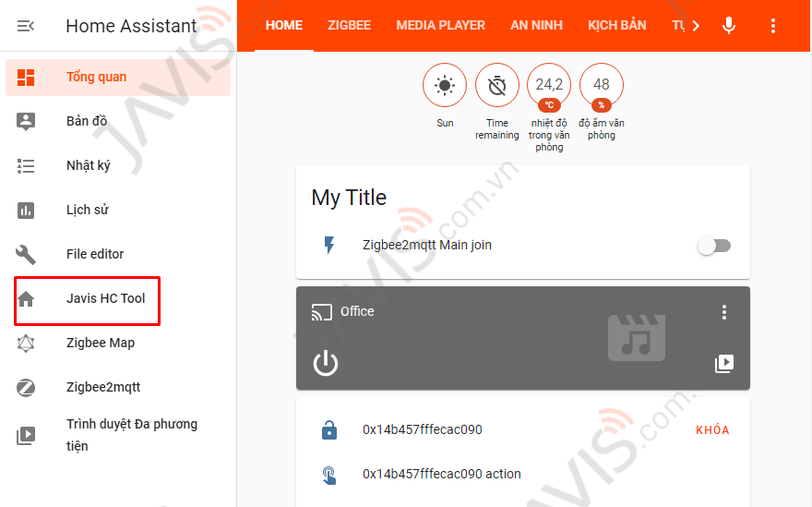Screen dimensions: 812x507
Task: Start voice command with microphone icon
Action: (729, 26)
